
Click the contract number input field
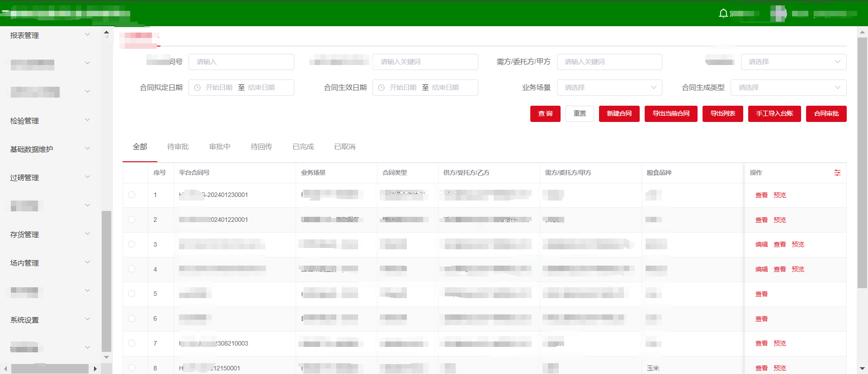point(241,62)
